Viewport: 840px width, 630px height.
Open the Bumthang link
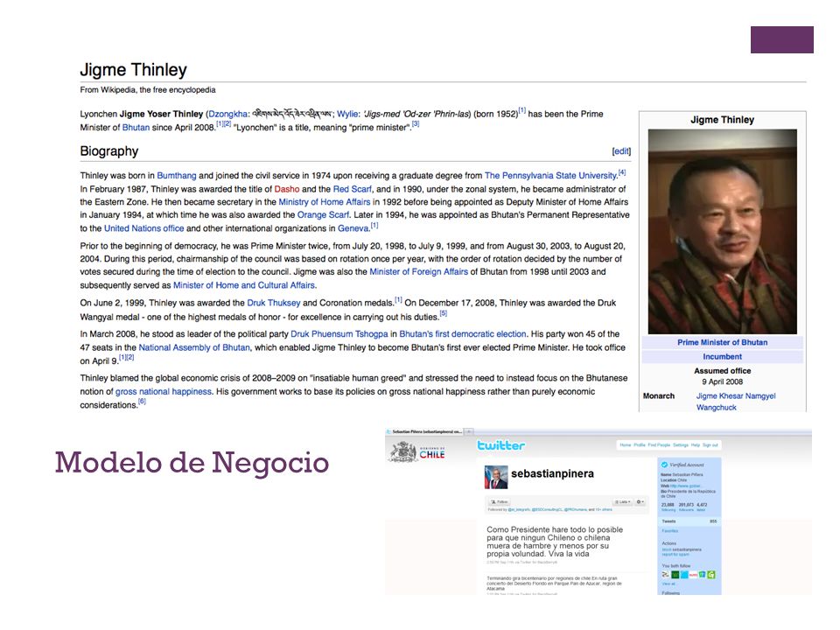[x=176, y=176]
